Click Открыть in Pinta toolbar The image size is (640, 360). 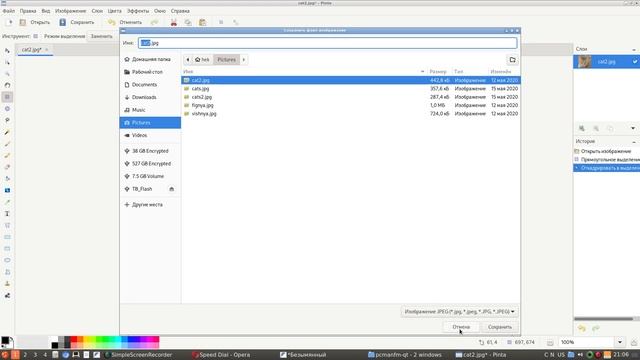(35, 22)
